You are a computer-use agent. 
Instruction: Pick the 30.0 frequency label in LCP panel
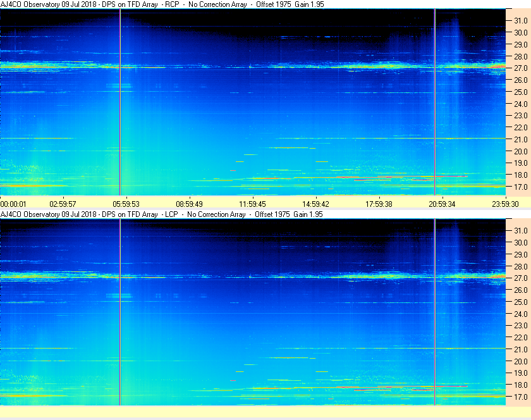(x=521, y=242)
